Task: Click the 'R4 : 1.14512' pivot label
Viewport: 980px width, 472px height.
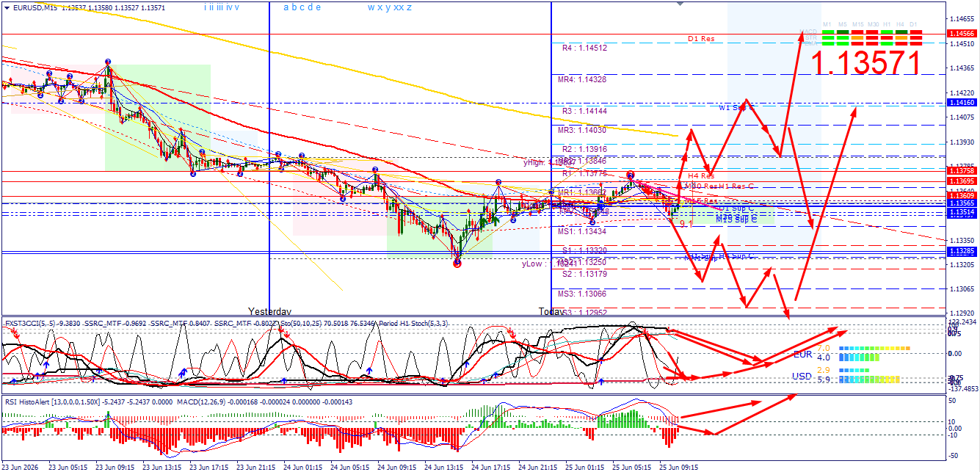Action: click(x=584, y=48)
